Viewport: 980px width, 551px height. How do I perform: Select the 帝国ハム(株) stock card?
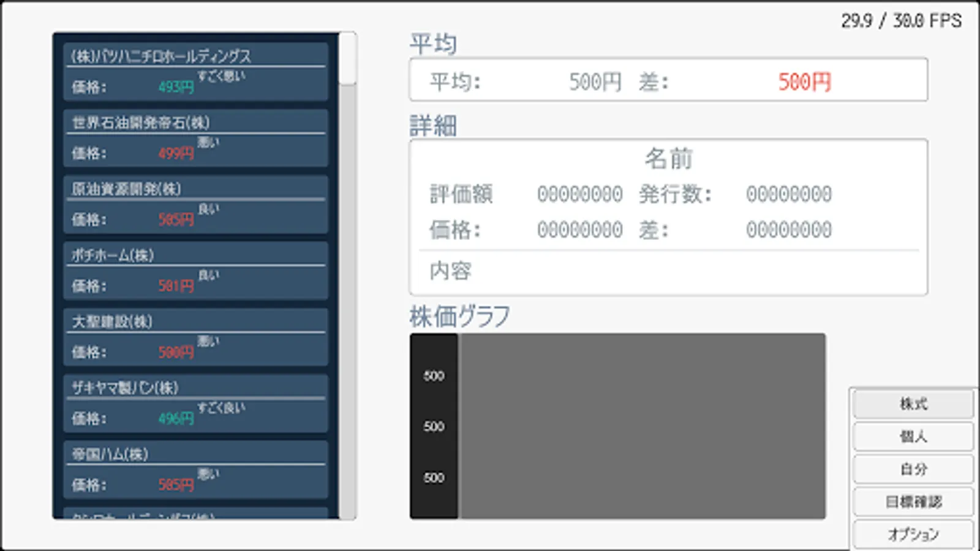pyautogui.click(x=195, y=470)
